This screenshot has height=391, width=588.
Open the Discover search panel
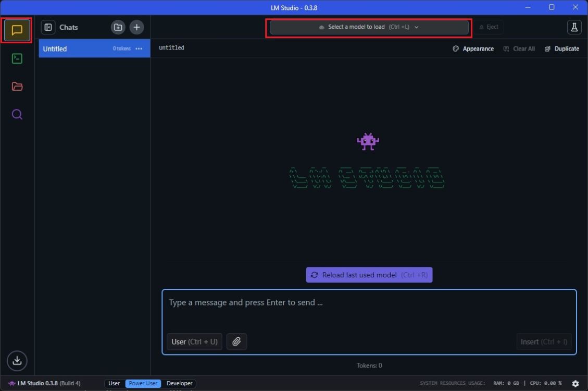(17, 114)
